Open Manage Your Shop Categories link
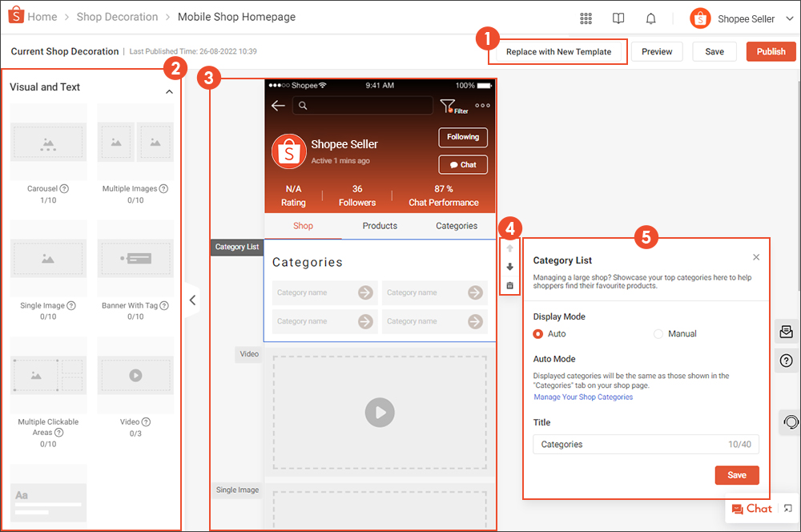801x532 pixels. point(582,397)
